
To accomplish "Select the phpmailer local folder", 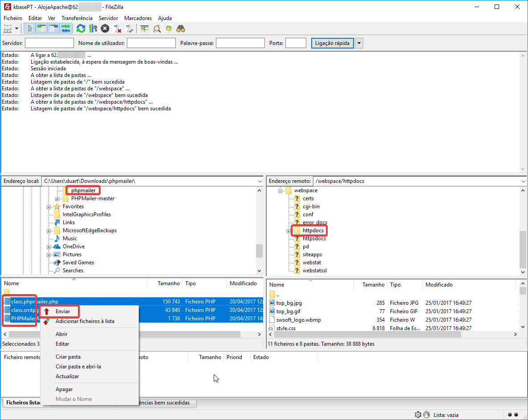I will pos(83,190).
